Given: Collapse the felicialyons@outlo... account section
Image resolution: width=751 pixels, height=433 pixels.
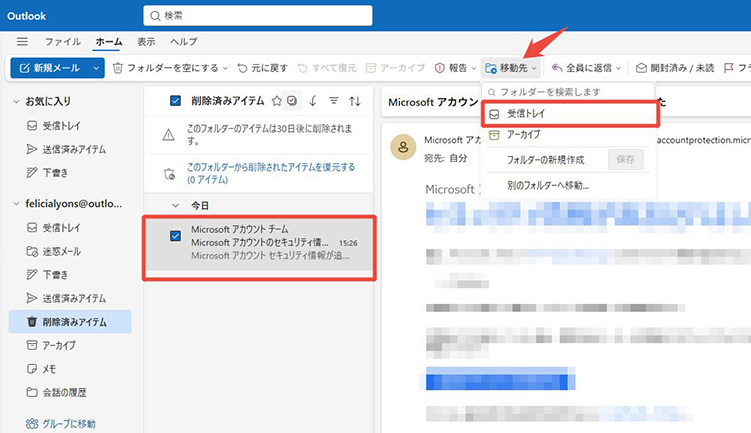Looking at the screenshot, I should [x=16, y=204].
